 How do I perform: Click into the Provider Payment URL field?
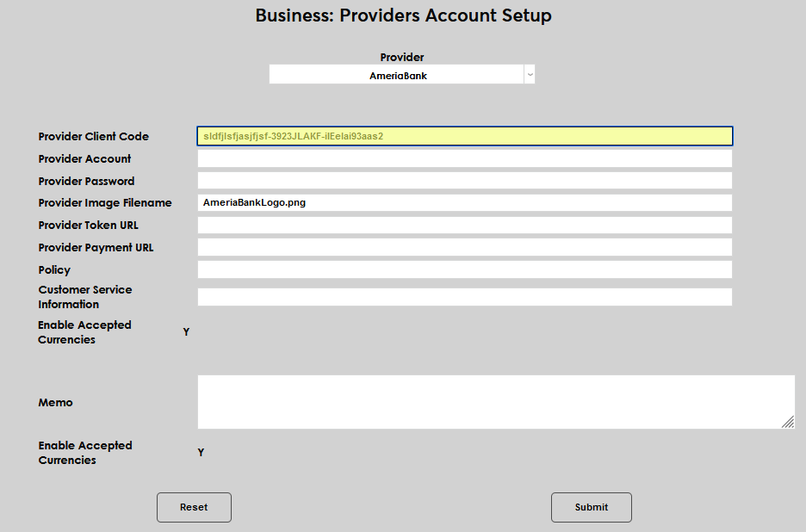coord(464,248)
